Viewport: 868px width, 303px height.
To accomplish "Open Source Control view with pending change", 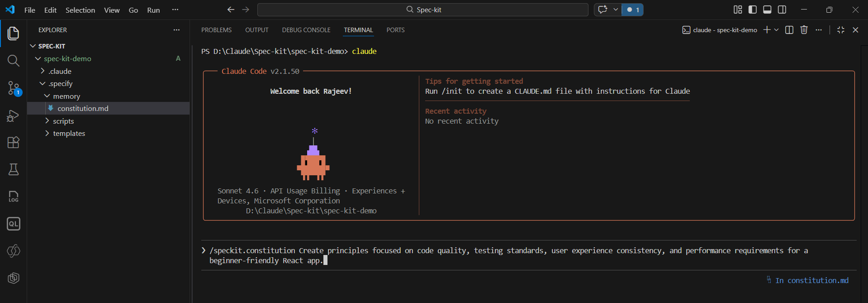I will tap(14, 88).
